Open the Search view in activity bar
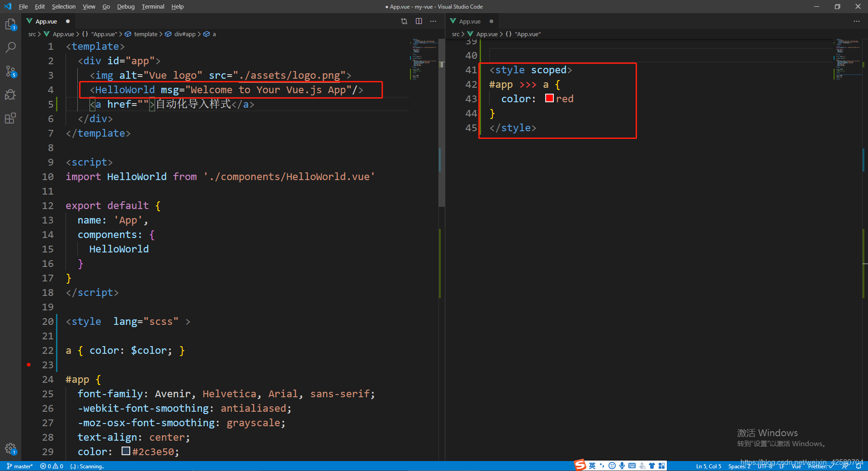 pos(10,48)
